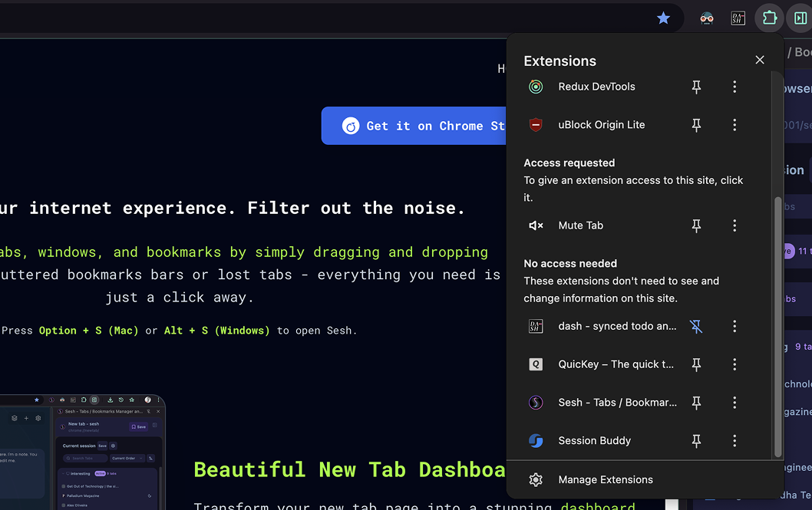
Task: Click the Extensions puzzle piece toolbar icon
Action: [769, 18]
